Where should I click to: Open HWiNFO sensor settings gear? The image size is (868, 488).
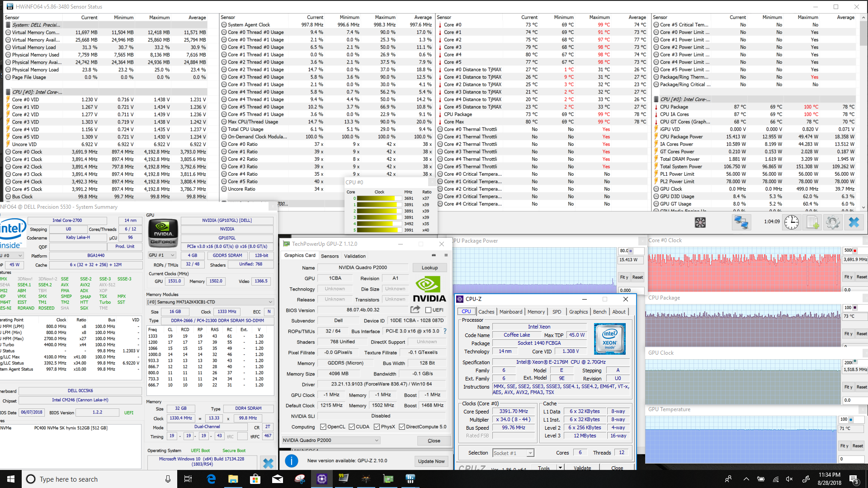(x=832, y=222)
